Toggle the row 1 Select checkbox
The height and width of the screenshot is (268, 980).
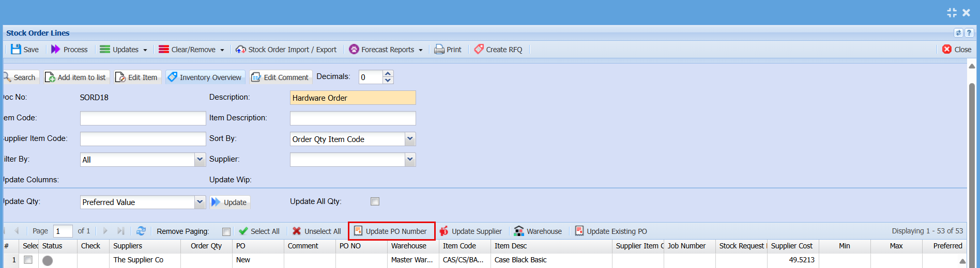pos(28,260)
